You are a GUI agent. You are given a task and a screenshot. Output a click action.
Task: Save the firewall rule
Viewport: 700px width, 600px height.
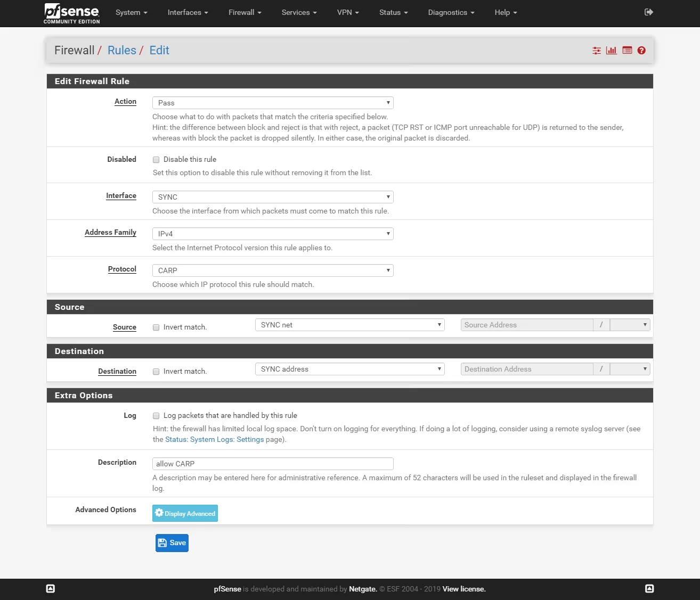[172, 543]
